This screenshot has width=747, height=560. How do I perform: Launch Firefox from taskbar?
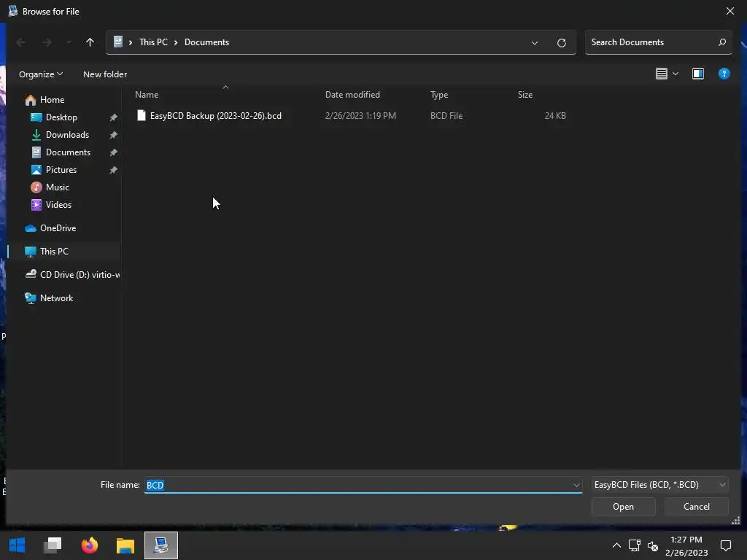[89, 545]
